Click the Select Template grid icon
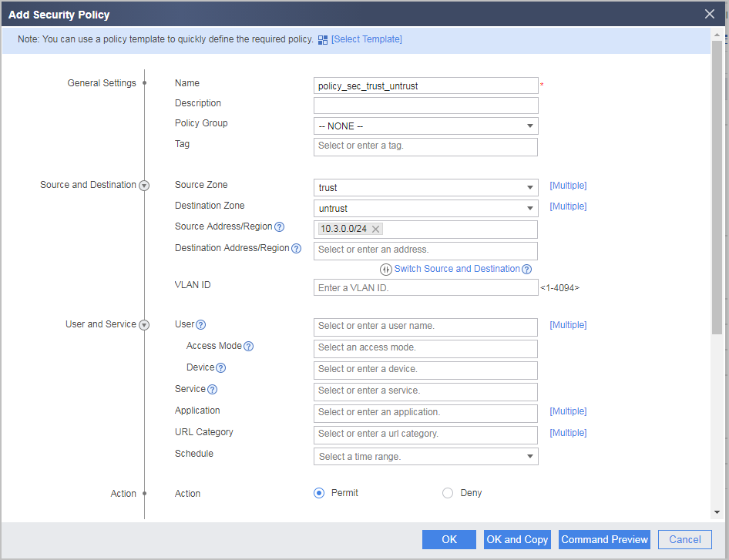Image resolution: width=729 pixels, height=560 pixels. tap(323, 40)
